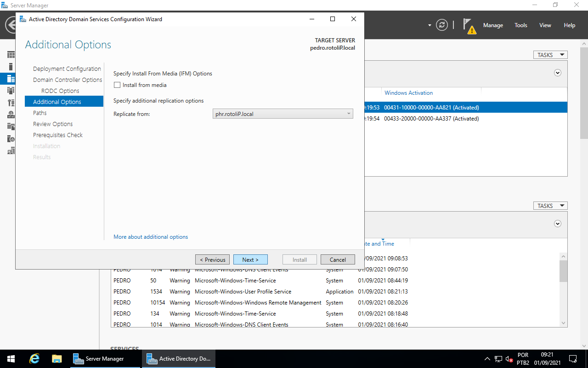
Task: Open the upper TASKS dropdown
Action: [x=550, y=54]
